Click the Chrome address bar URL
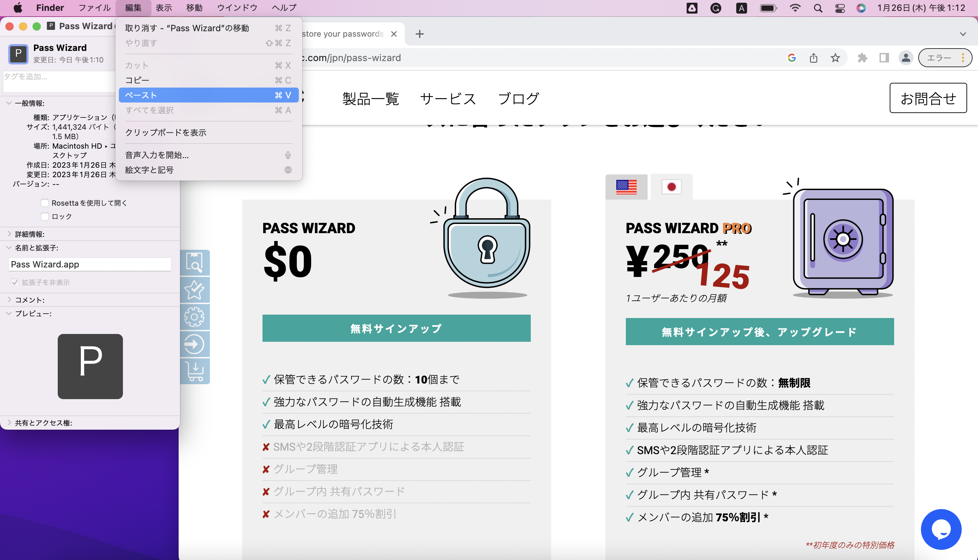This screenshot has height=560, width=978. coord(350,58)
